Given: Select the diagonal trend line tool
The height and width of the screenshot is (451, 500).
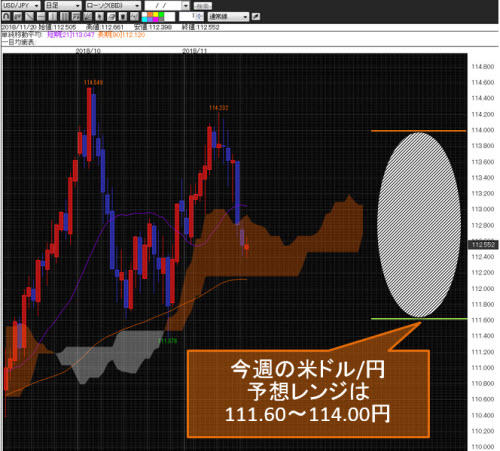Looking at the screenshot, I should 29,17.
